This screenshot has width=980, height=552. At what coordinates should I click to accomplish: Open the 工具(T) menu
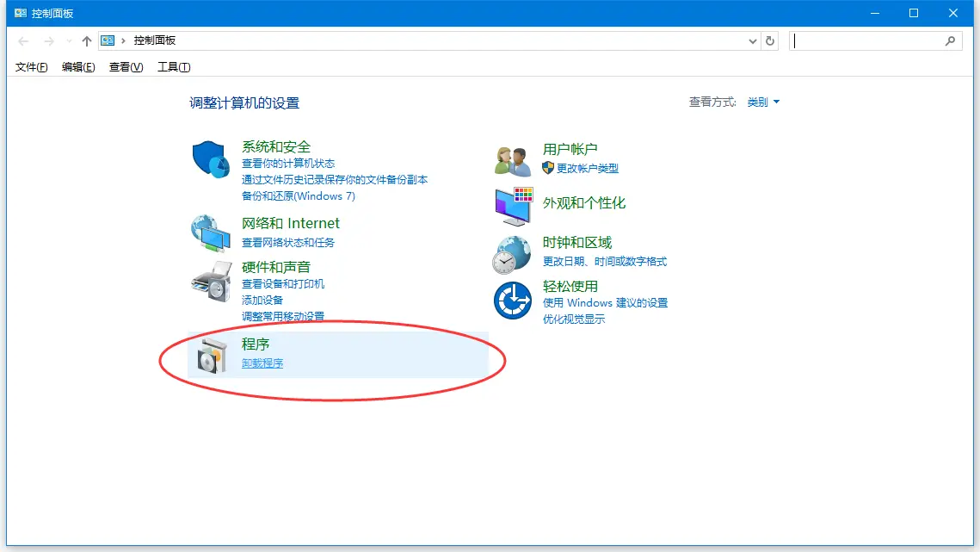[x=174, y=67]
